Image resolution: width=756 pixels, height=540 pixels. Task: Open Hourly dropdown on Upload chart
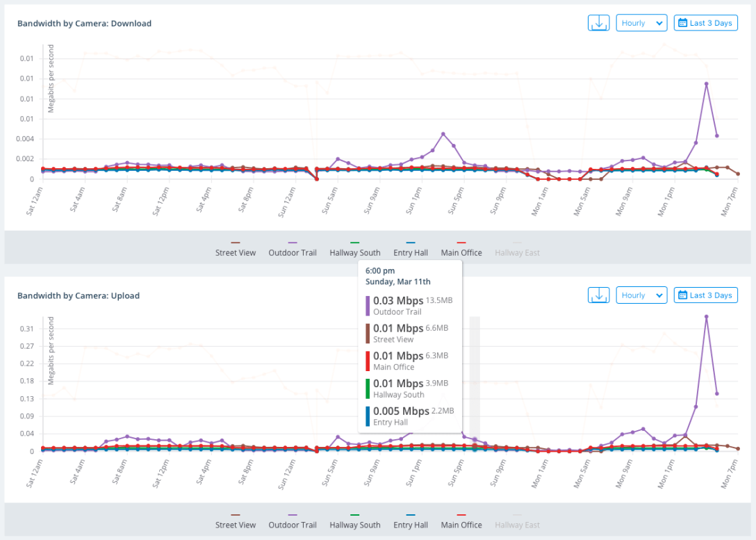[641, 295]
